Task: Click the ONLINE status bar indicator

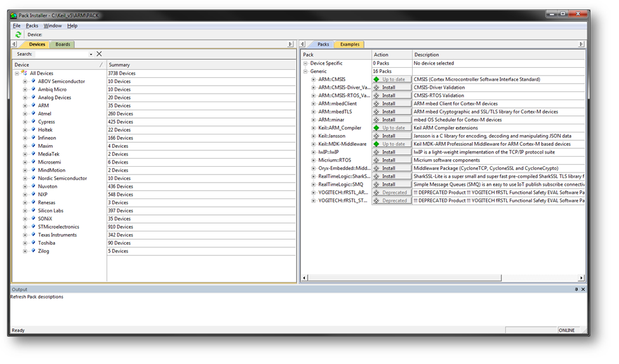Action: 567,330
